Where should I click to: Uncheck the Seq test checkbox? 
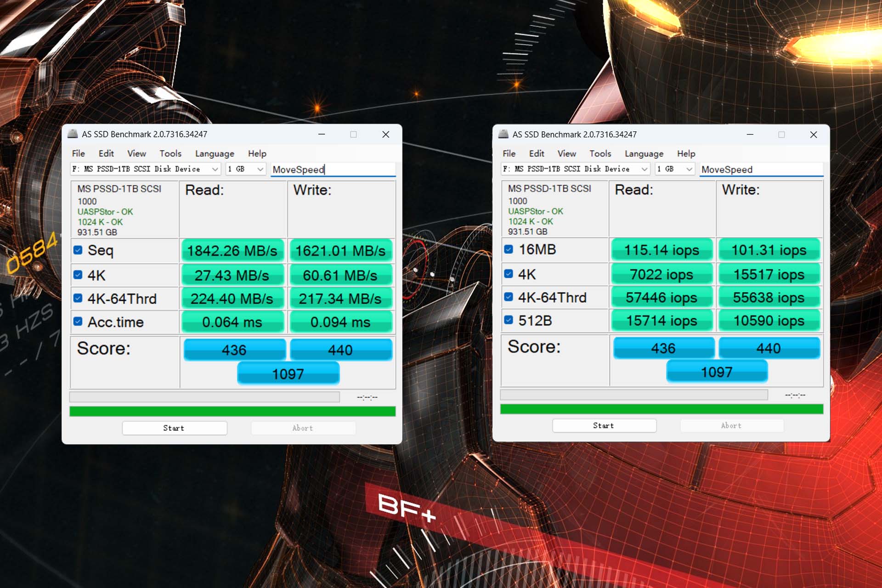click(78, 250)
